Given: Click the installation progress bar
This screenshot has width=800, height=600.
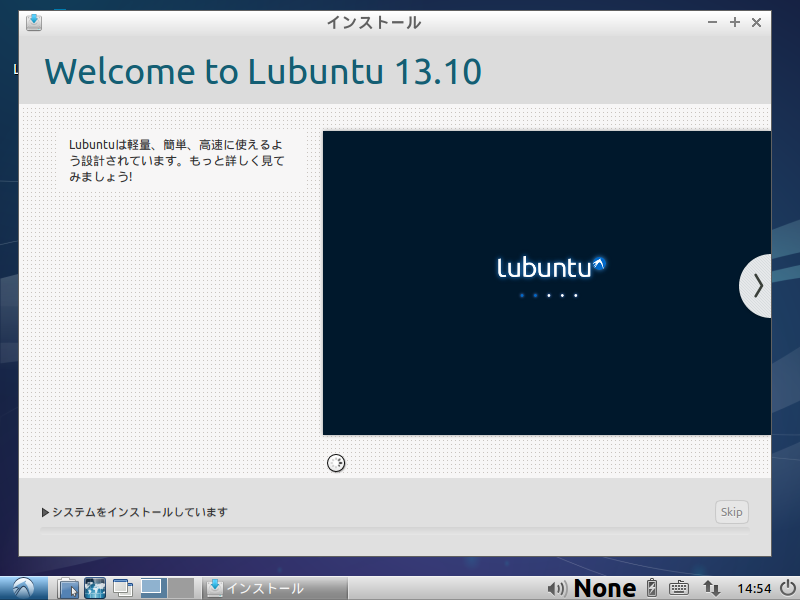Looking at the screenshot, I should tap(395, 531).
